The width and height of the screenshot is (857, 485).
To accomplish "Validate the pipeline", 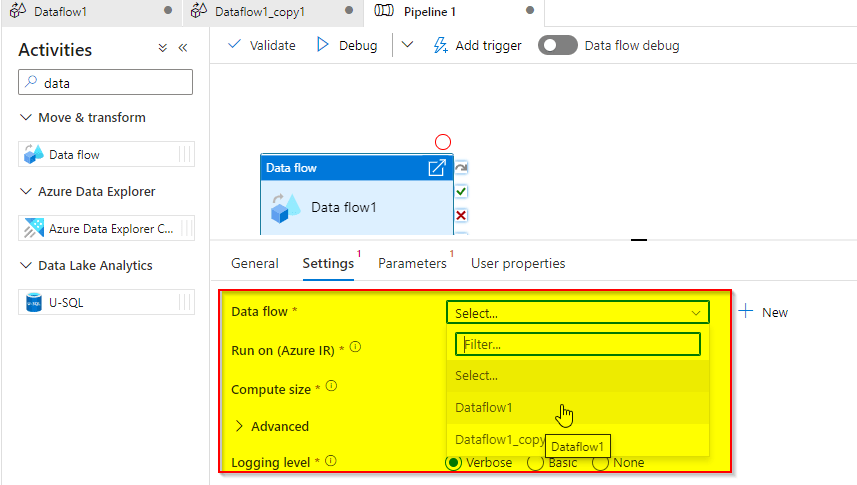I will (x=262, y=45).
